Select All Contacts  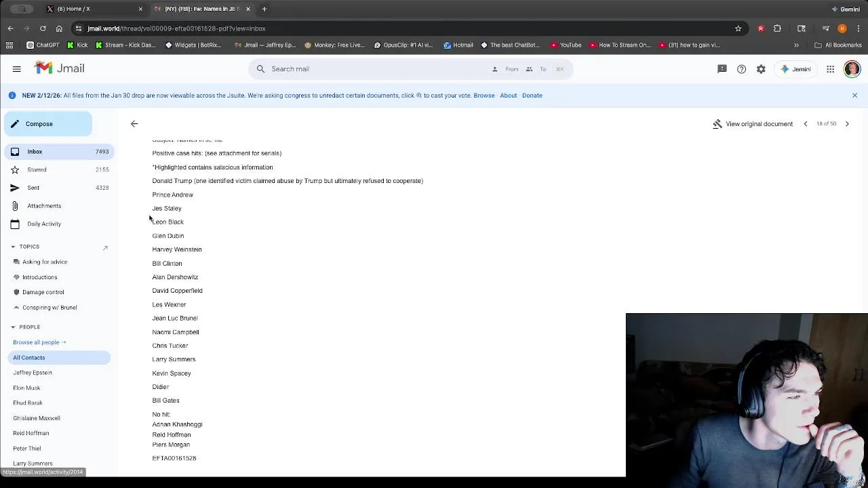[x=60, y=358]
